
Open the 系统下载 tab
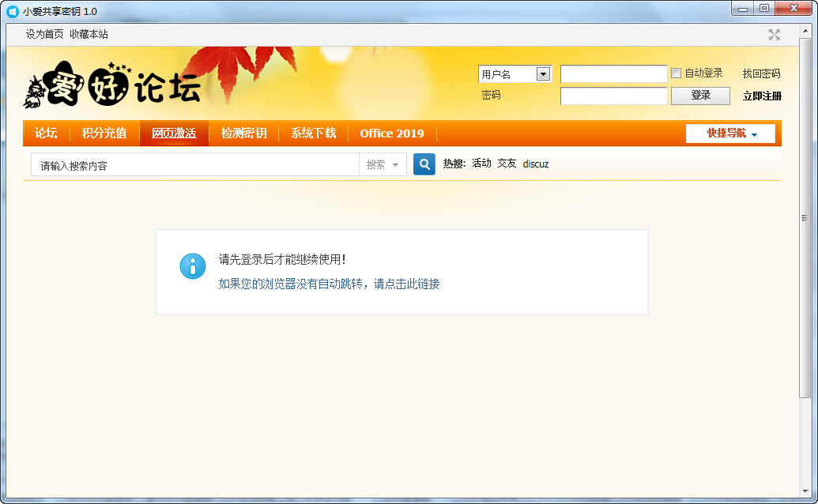click(313, 134)
